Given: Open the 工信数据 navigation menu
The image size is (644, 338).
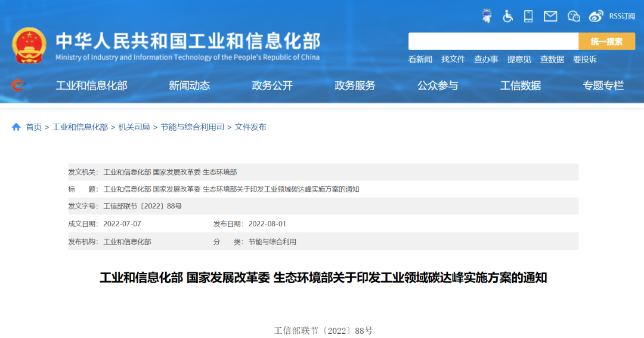Looking at the screenshot, I should click(x=521, y=85).
